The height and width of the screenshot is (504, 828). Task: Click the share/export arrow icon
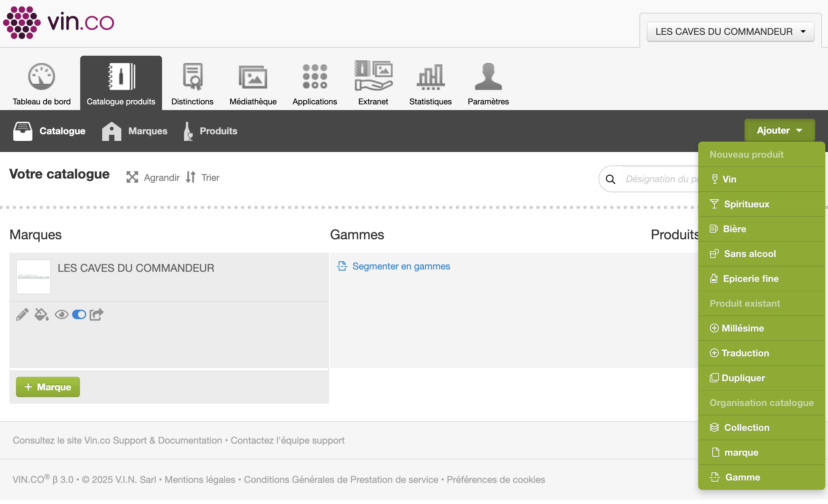coord(96,315)
